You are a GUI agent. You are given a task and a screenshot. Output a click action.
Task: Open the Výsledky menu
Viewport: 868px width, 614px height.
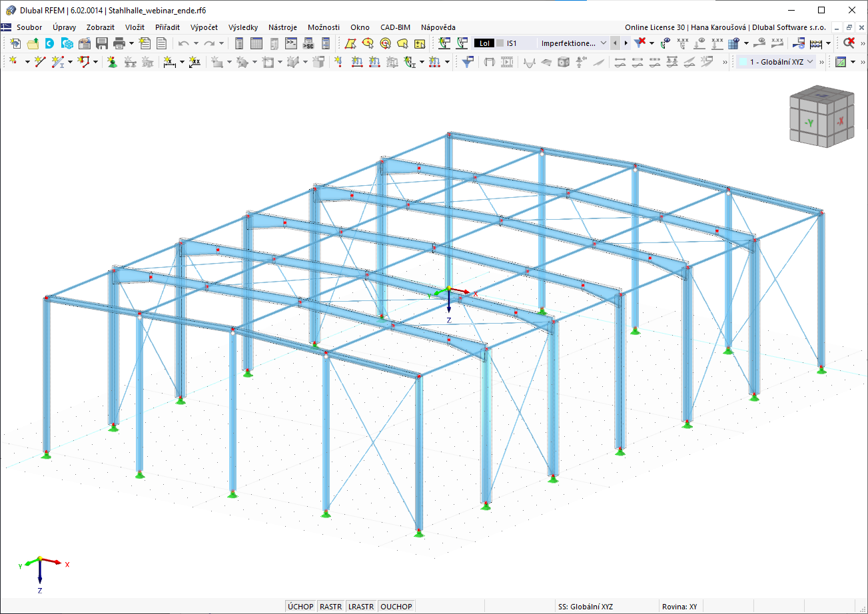point(243,27)
